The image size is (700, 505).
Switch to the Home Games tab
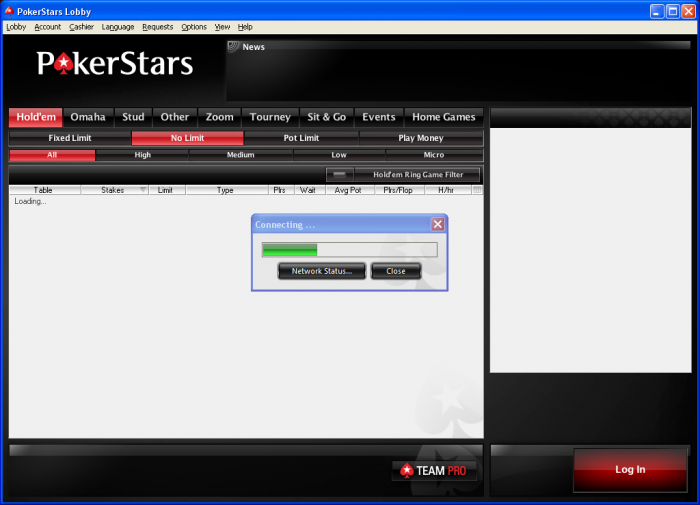click(x=443, y=117)
